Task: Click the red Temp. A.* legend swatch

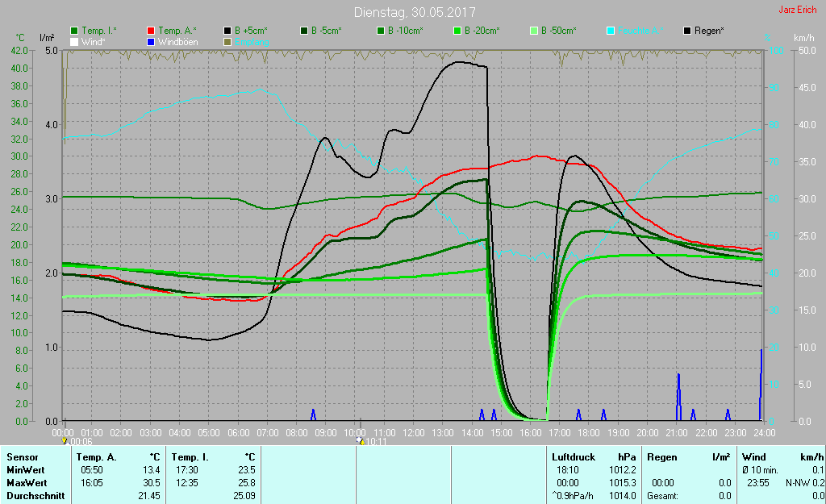Action: (x=151, y=31)
